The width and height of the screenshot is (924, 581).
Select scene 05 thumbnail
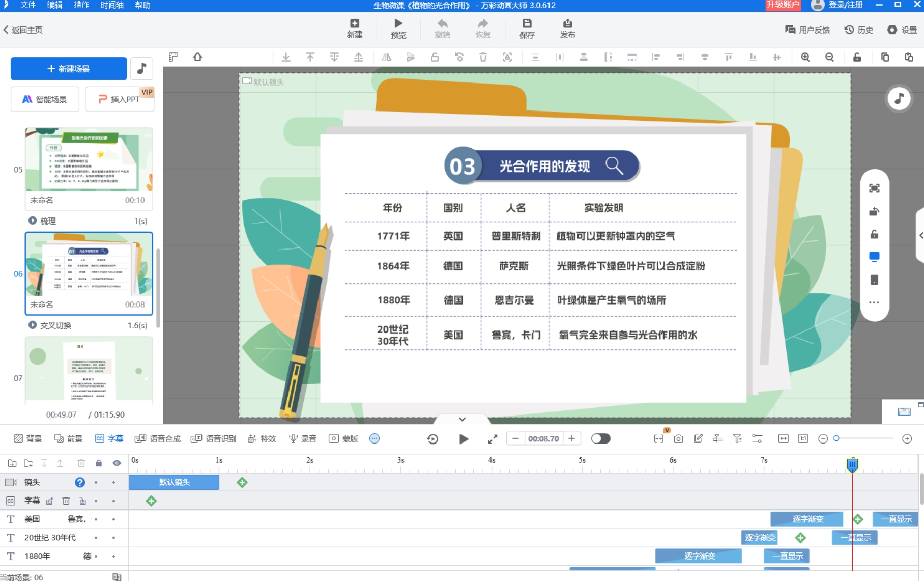[x=89, y=169]
